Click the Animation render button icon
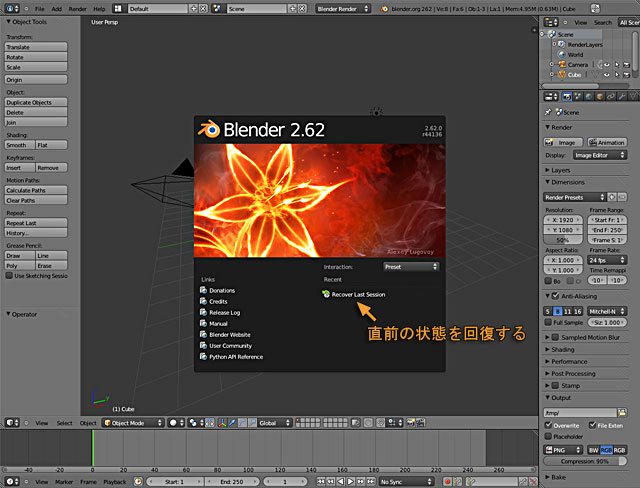The image size is (640, 488). 593,142
